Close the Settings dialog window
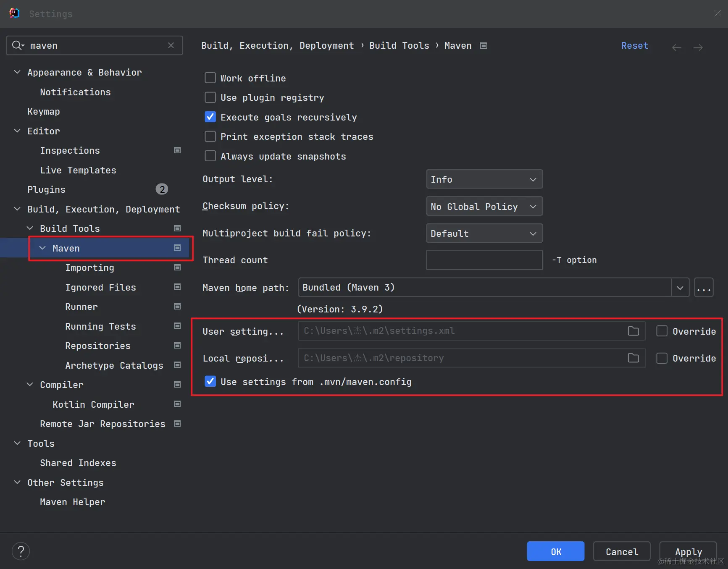The image size is (728, 569). (x=717, y=13)
